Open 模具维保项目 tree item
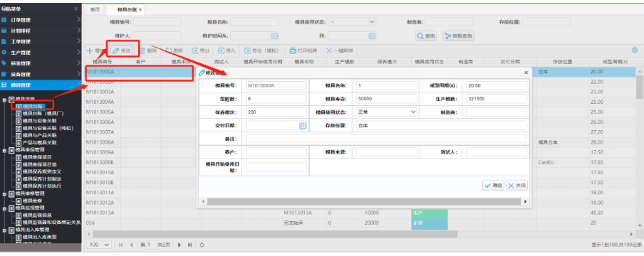This screenshot has width=644, height=256. (37, 157)
